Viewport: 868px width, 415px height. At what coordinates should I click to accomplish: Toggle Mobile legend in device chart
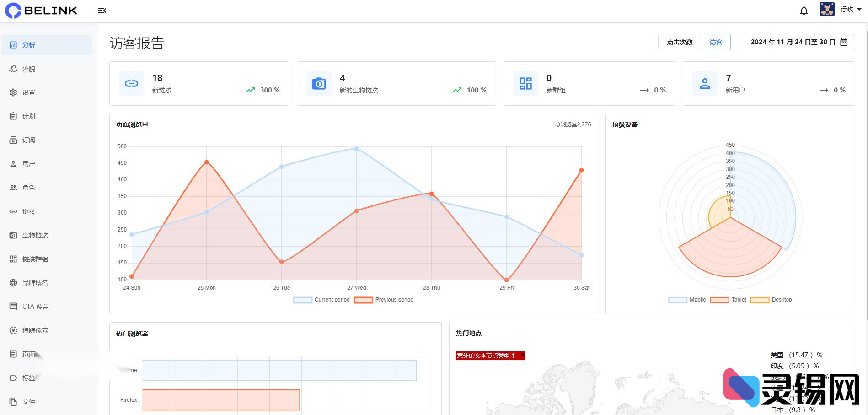click(x=687, y=300)
